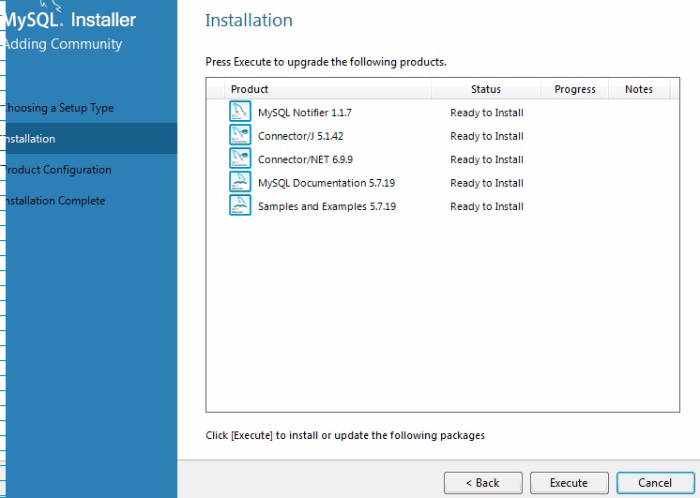The image size is (700, 498).
Task: Click the Samples and Examples 5.7.19 icon
Action: [x=240, y=205]
